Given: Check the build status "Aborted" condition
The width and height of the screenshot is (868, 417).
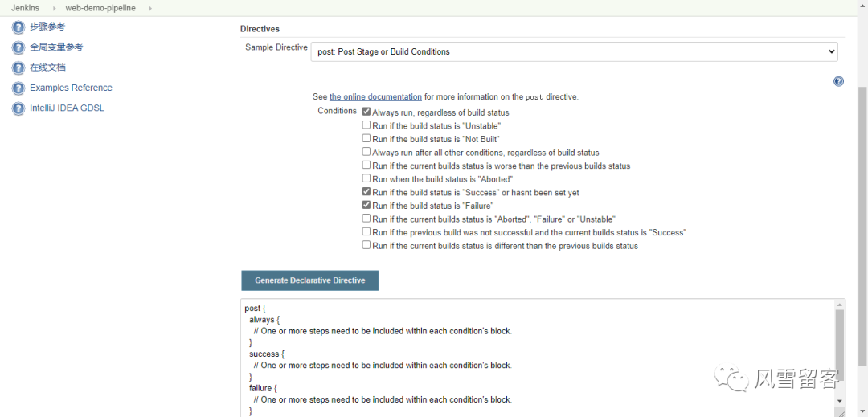Looking at the screenshot, I should click(x=366, y=178).
